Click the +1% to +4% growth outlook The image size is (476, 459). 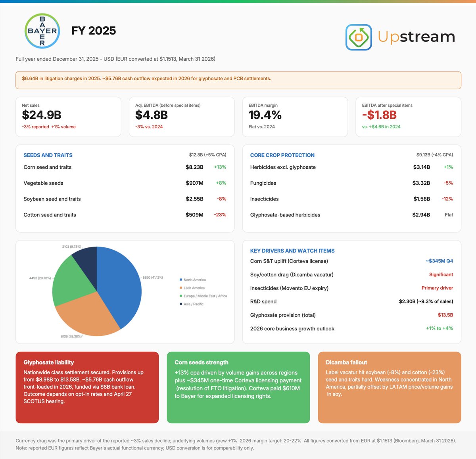click(440, 328)
